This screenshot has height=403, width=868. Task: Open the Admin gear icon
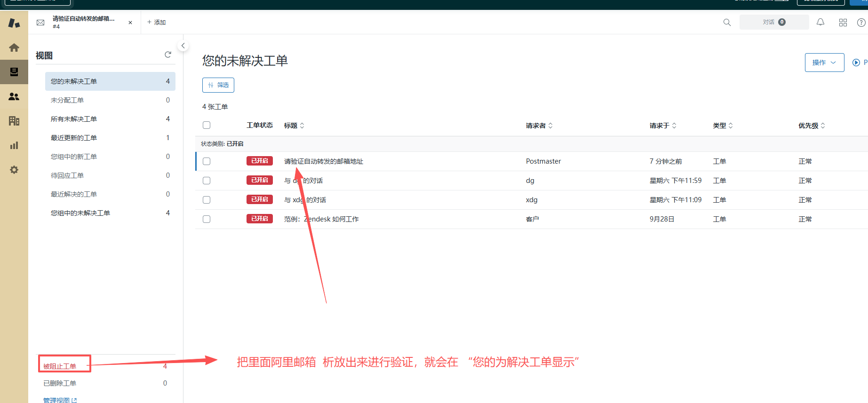[14, 170]
